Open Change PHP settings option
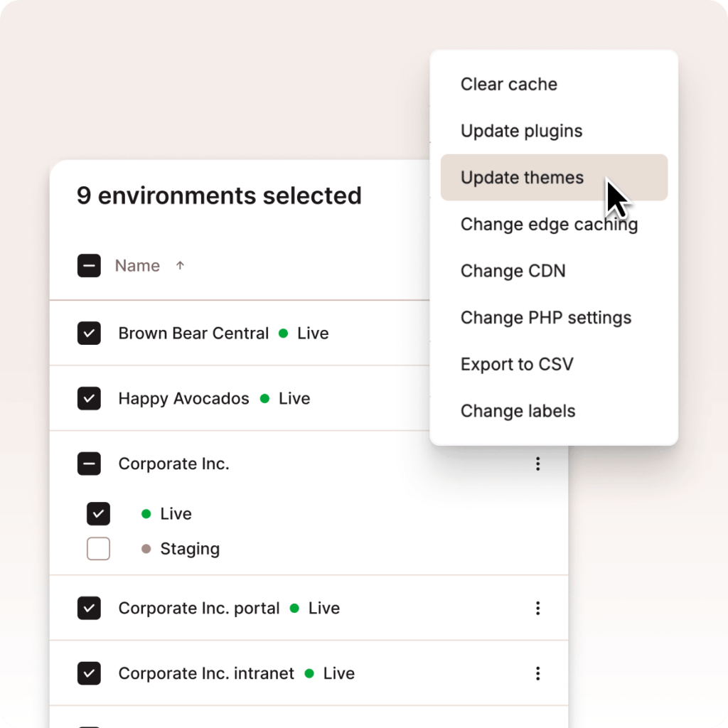 pos(545,318)
